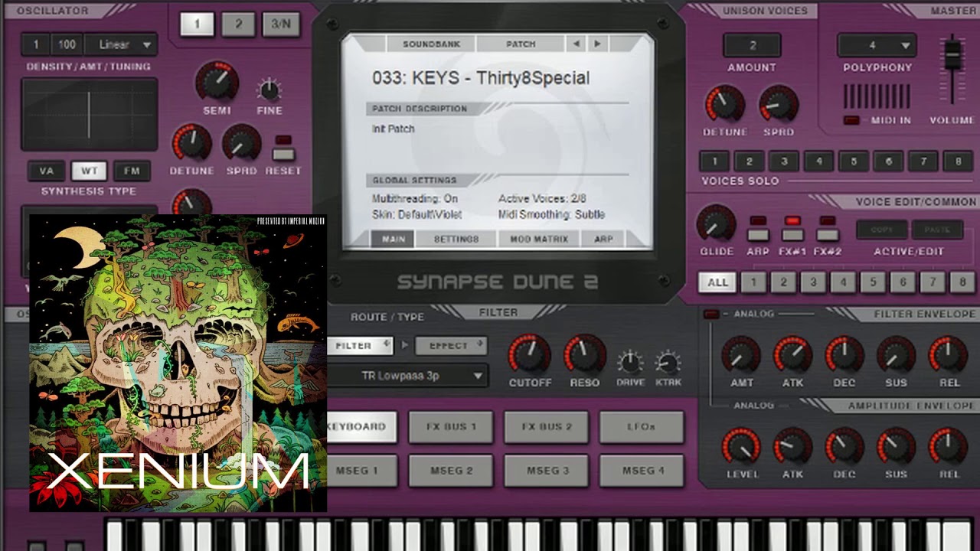Click the filter Drive knob
The height and width of the screenshot is (551, 980).
click(630, 362)
